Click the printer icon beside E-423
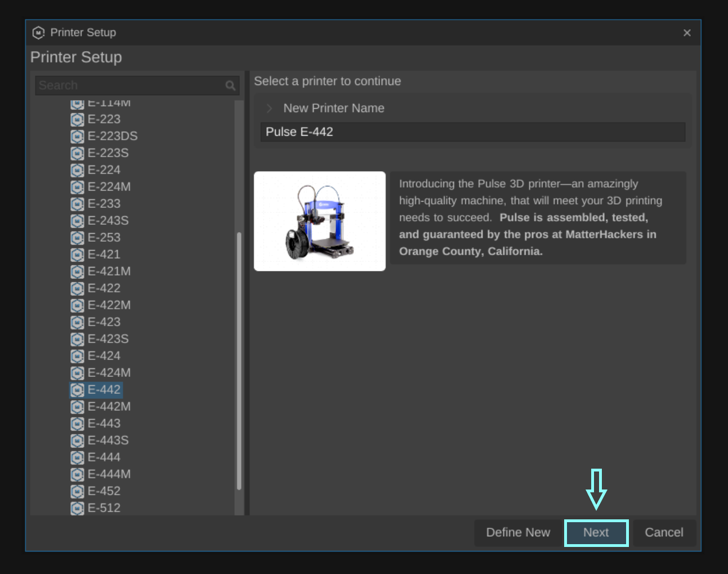This screenshot has width=728, height=574. point(77,322)
